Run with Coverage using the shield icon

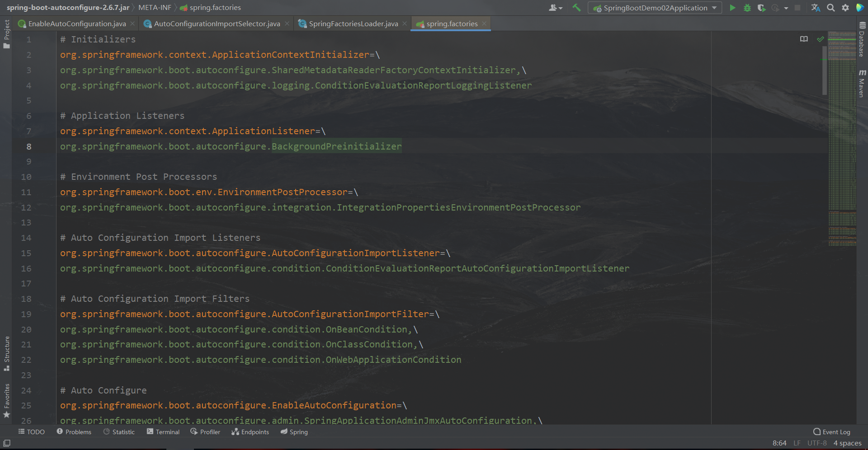pyautogui.click(x=761, y=8)
